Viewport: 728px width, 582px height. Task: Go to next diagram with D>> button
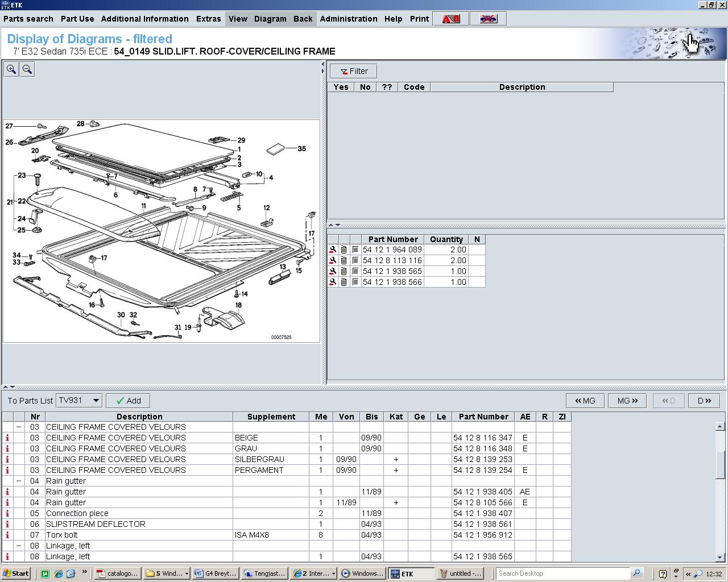pos(704,401)
